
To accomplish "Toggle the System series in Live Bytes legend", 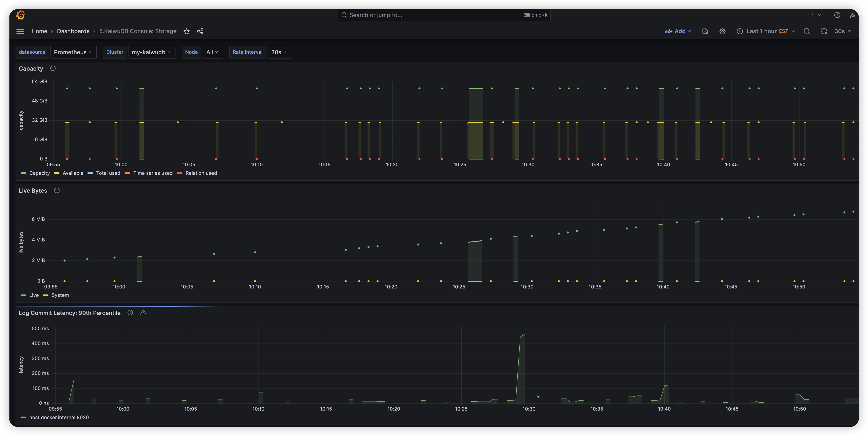I will 60,295.
